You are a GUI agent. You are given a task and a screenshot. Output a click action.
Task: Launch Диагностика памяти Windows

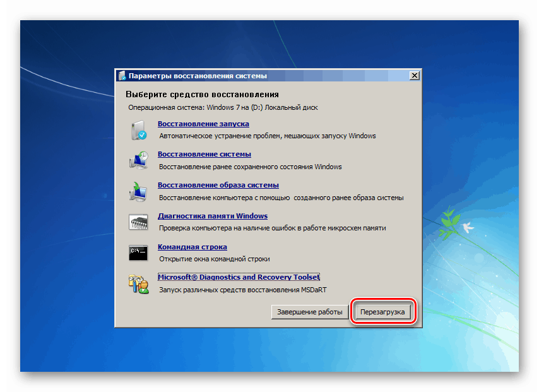click(213, 216)
